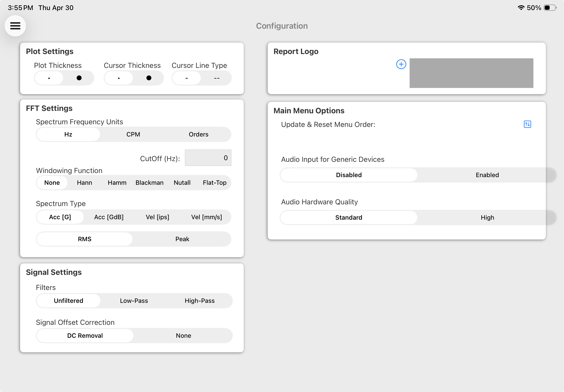Tap the Wi-Fi status icon
Image resolution: width=564 pixels, height=392 pixels.
(521, 8)
